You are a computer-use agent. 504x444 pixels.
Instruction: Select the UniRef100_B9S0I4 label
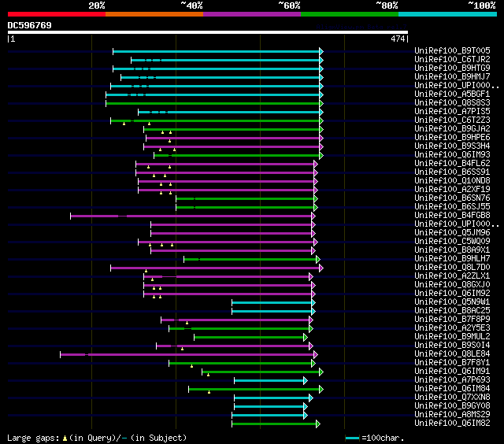point(452,346)
